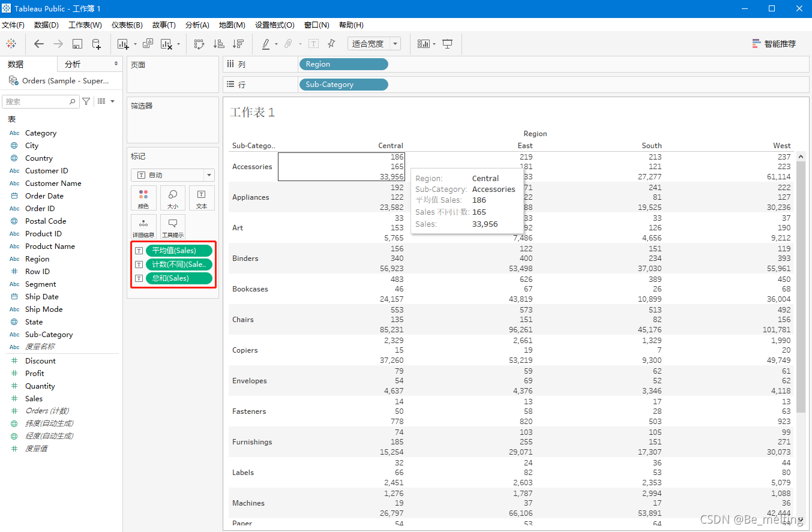Open the 仪表板(B) menu

[127, 25]
